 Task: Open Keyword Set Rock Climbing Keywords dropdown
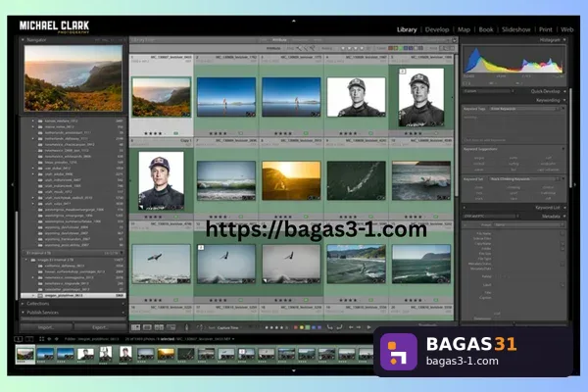pos(524,179)
